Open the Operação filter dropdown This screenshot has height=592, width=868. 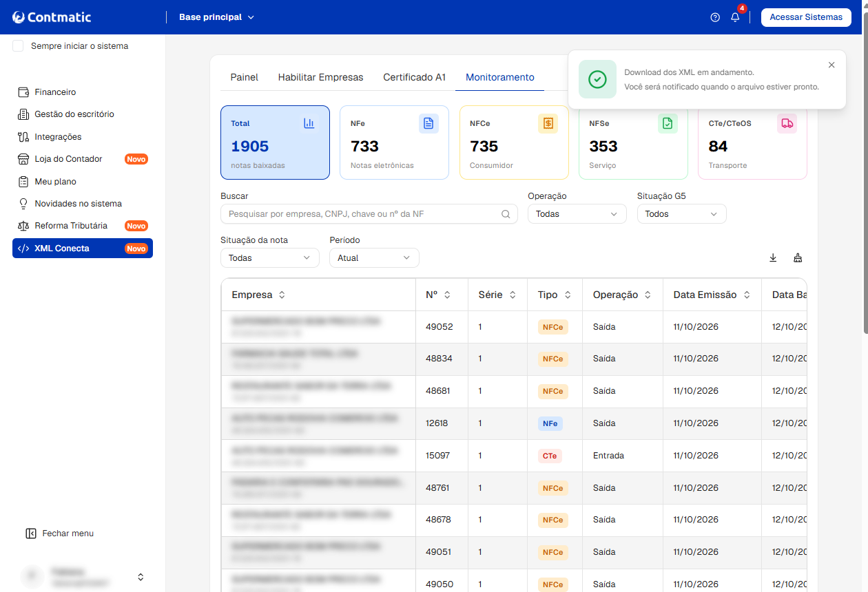point(577,214)
